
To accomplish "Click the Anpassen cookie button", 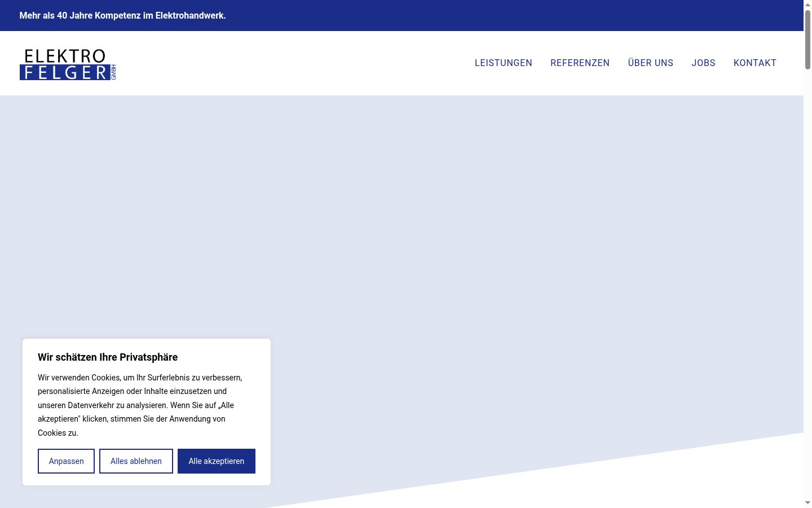I will [66, 461].
